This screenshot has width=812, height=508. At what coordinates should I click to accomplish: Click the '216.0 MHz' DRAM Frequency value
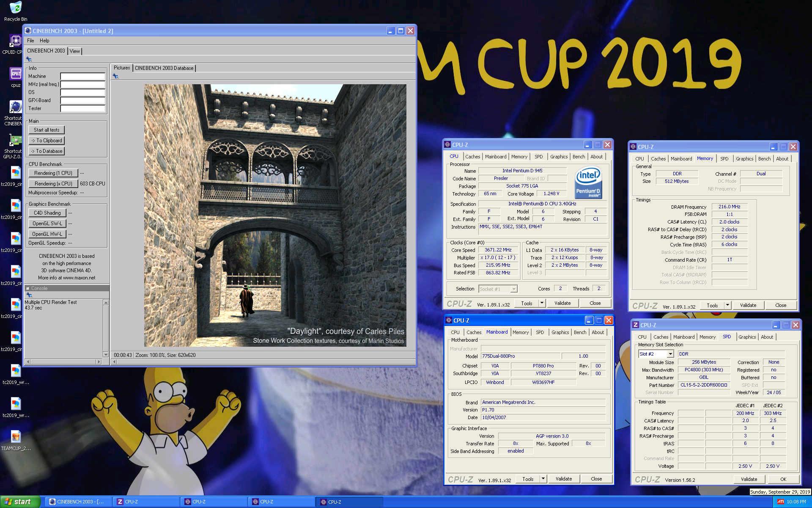coord(730,207)
